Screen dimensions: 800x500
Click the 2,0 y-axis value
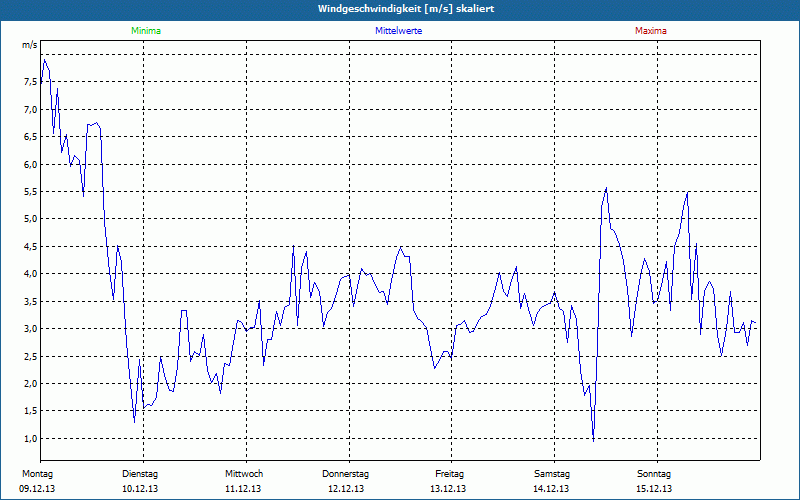tap(31, 384)
